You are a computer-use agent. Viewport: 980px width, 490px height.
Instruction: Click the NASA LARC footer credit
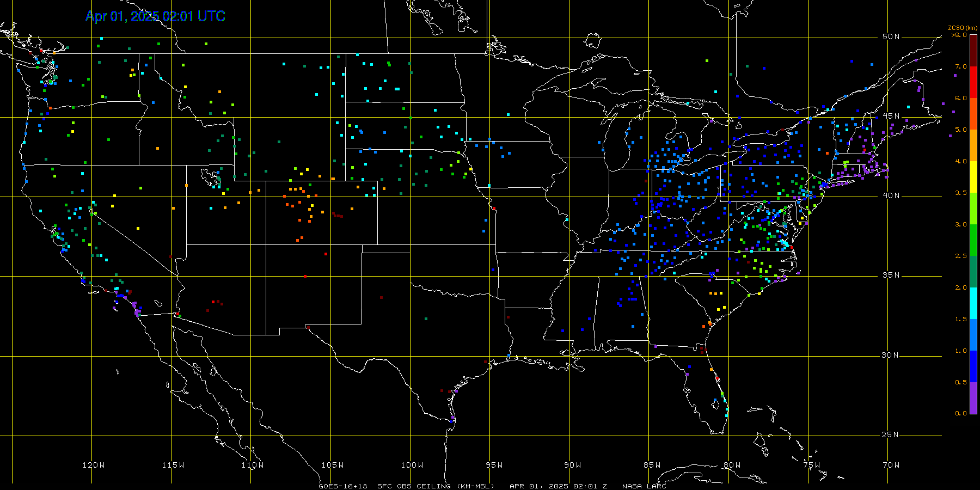click(x=645, y=486)
